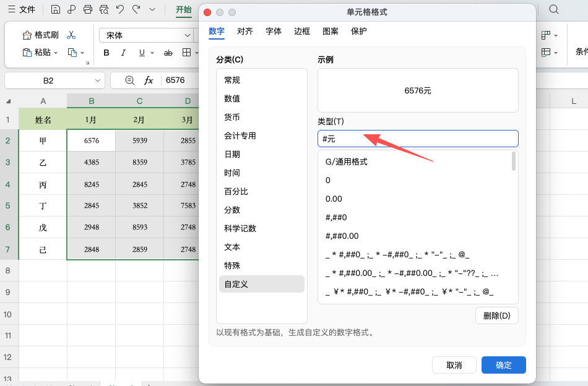588x386 pixels.
Task: Select row 4 header
Action: pos(8,184)
